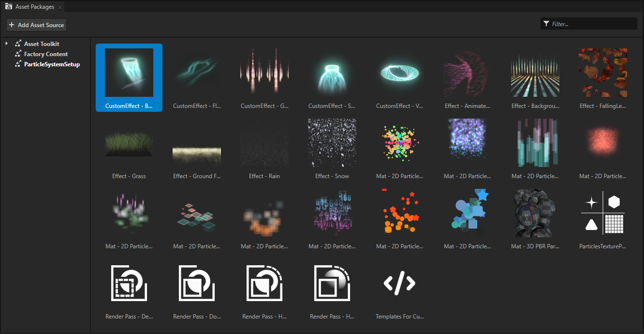644x334 pixels.
Task: Close the Asset Packages tab
Action: [59, 7]
